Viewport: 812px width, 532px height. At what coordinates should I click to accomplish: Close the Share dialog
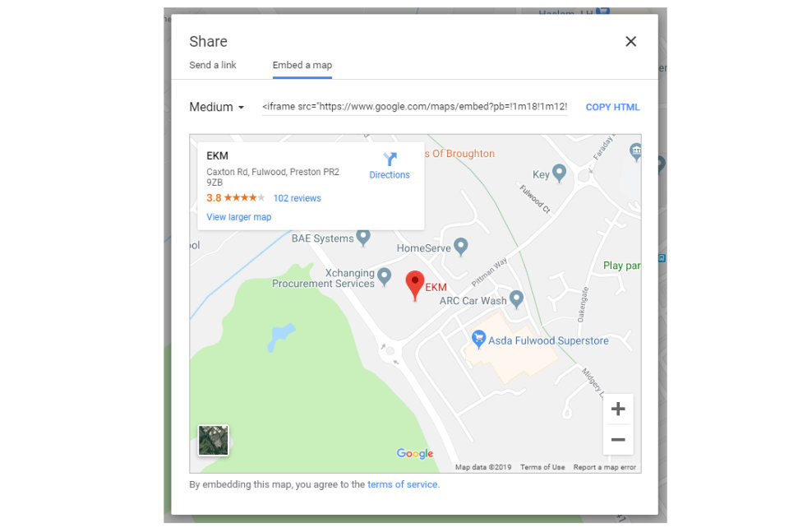630,41
